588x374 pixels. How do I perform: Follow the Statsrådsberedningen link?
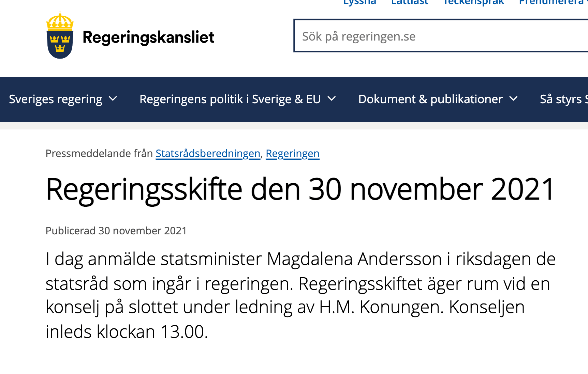pos(208,154)
